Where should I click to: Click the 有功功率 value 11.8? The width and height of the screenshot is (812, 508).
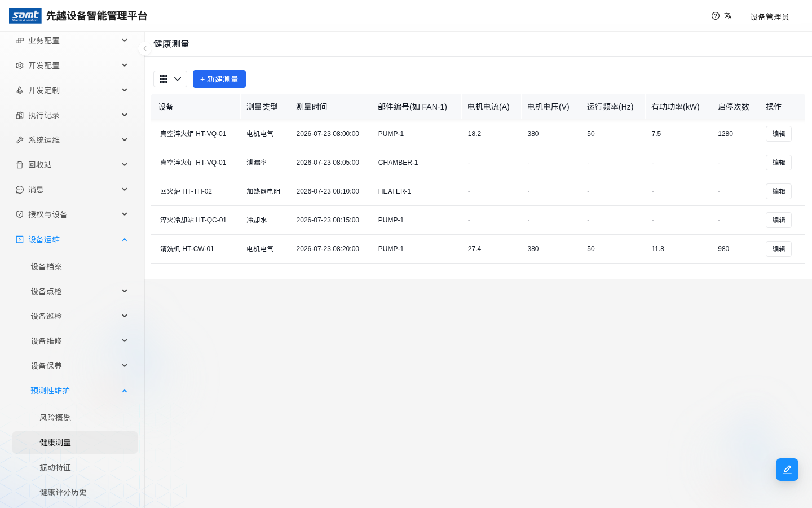(x=657, y=249)
